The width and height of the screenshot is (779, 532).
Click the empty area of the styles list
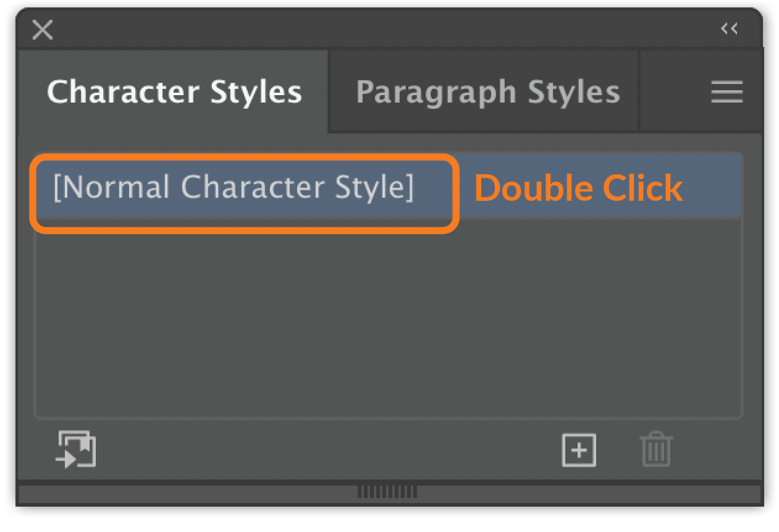pyautogui.click(x=388, y=316)
